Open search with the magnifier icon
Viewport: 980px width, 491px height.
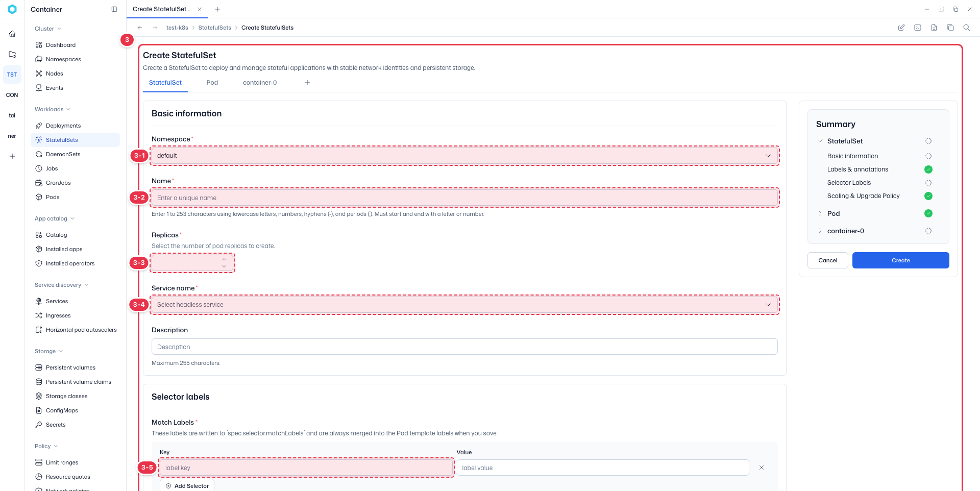pos(967,28)
